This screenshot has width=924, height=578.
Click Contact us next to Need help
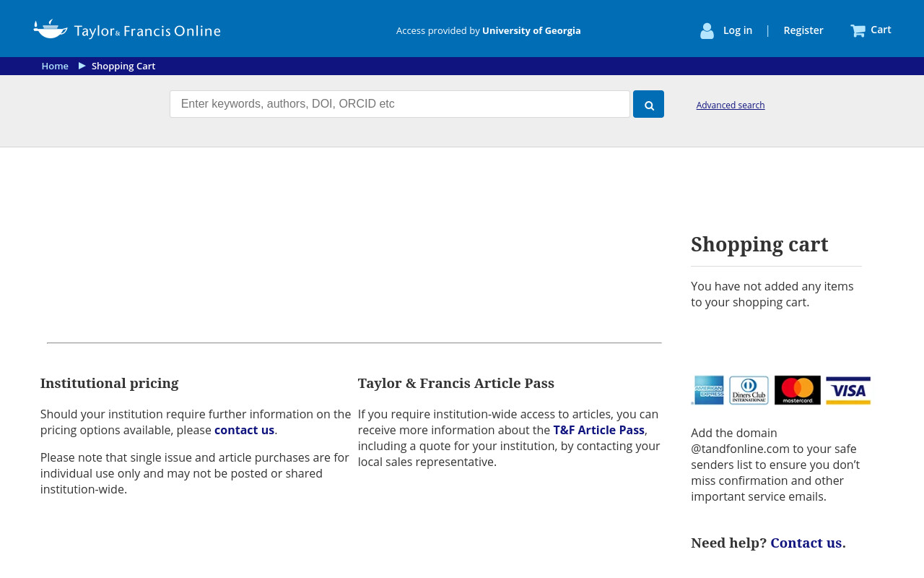pos(806,543)
